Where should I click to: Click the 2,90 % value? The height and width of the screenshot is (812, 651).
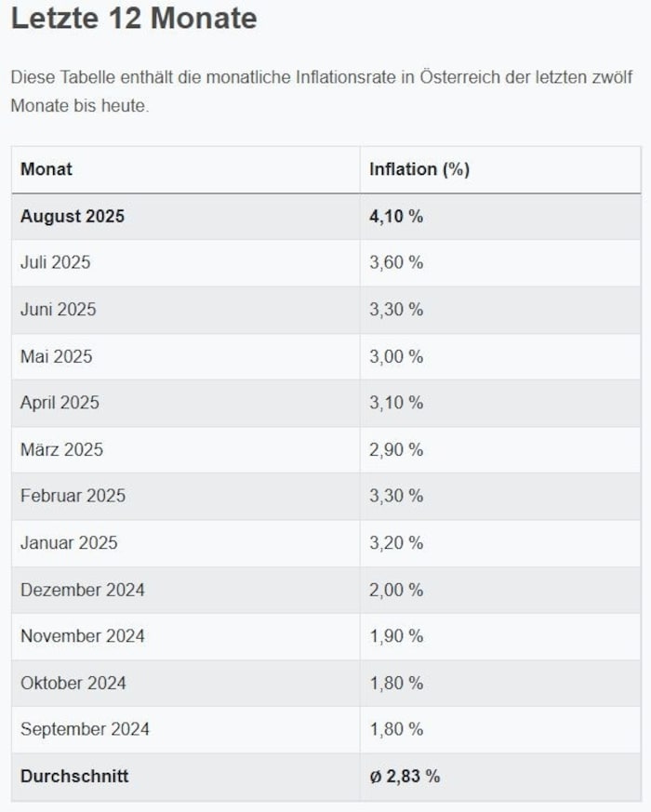point(396,449)
